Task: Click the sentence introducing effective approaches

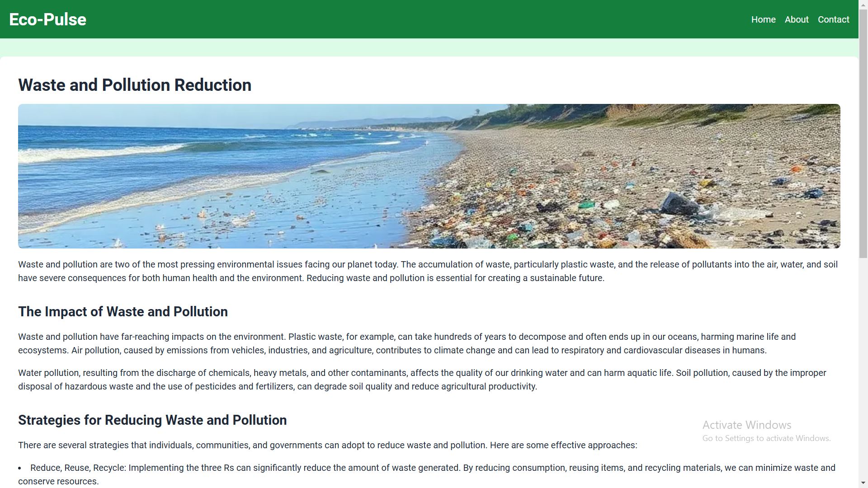Action: [327, 446]
